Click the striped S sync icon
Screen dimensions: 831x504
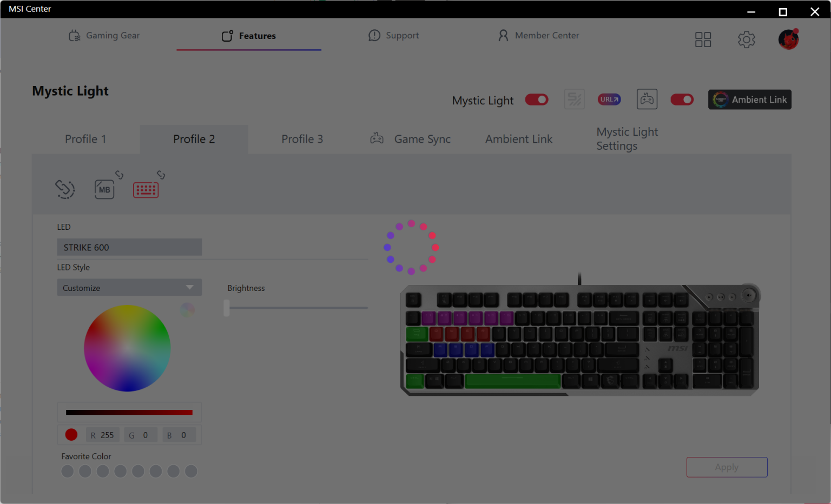(575, 100)
